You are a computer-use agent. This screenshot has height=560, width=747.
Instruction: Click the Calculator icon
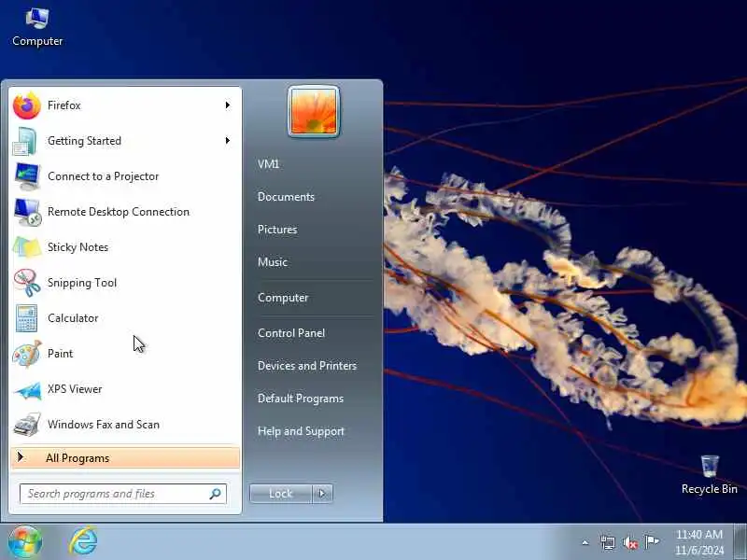coord(26,318)
